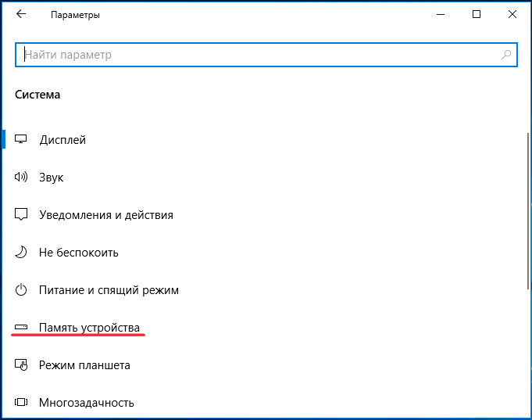Select Уведомления и действия
The image size is (532, 420).
106,215
